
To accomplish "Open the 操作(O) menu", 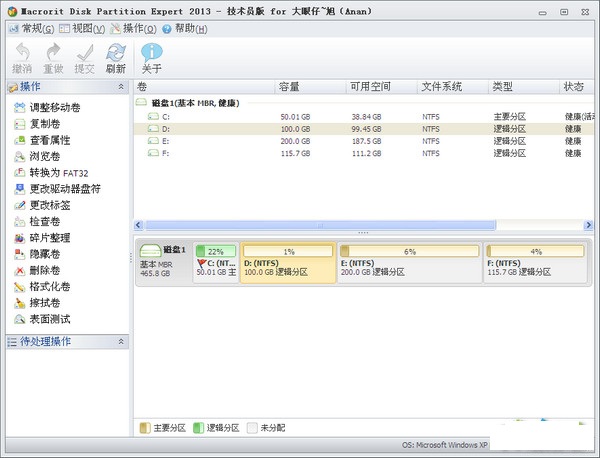I will point(133,29).
